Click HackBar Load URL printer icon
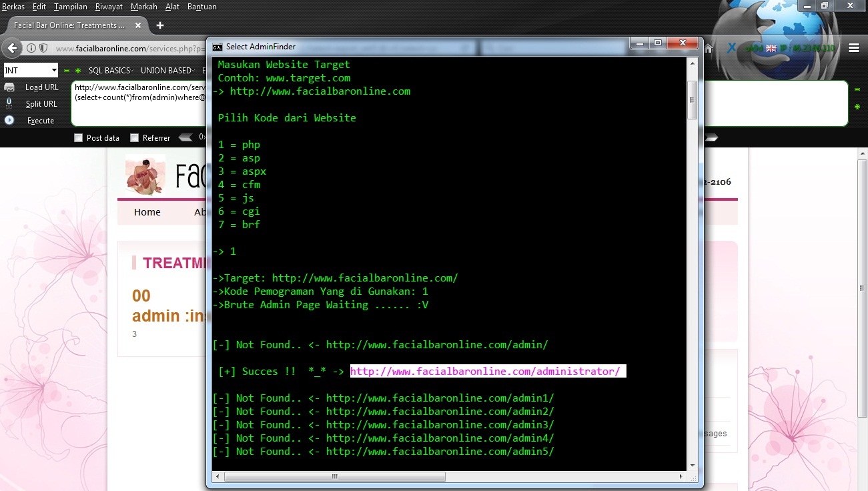Screen dimensions: 868x491 tap(9, 87)
